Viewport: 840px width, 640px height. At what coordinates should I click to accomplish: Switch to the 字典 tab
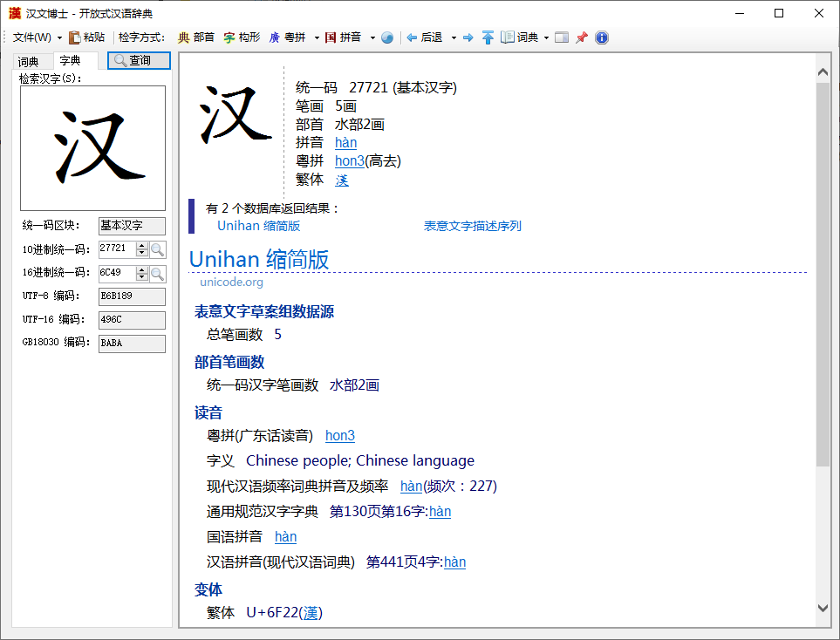point(70,61)
